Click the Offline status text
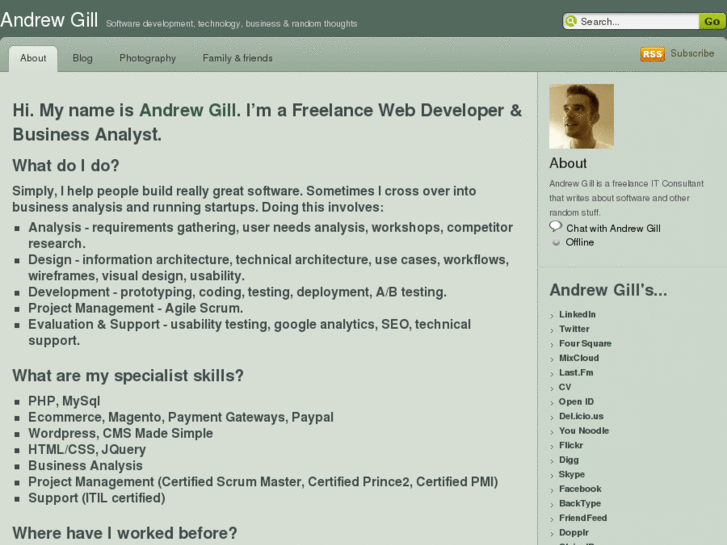 580,242
